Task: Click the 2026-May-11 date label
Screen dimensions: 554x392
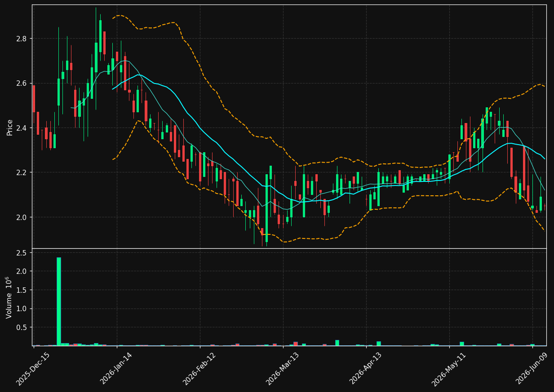Action: coord(448,369)
